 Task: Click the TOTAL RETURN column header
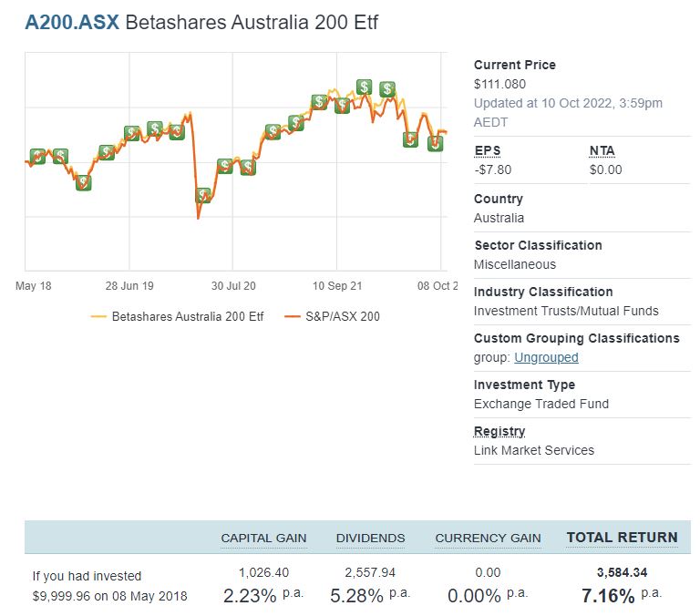click(x=623, y=538)
